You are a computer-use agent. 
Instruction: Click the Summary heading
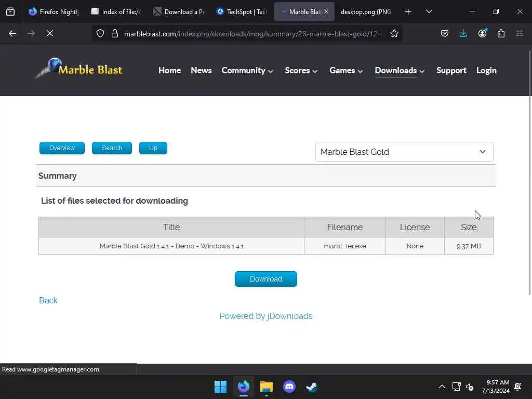click(x=57, y=176)
